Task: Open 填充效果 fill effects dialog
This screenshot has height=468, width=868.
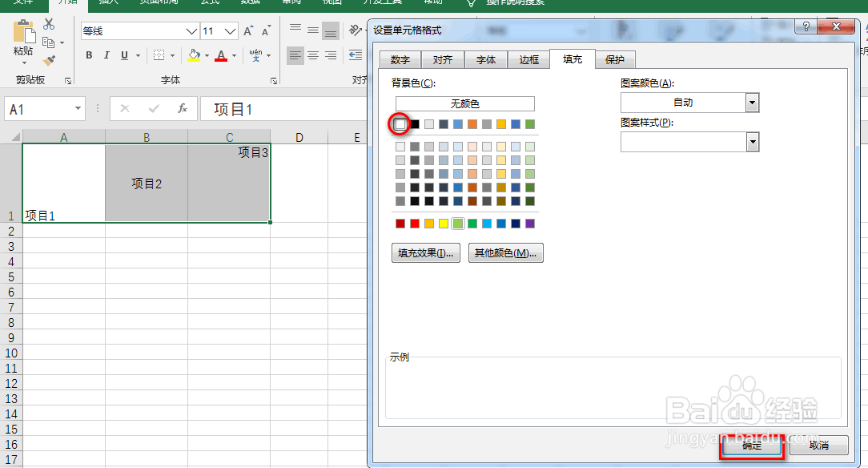Action: pos(426,253)
